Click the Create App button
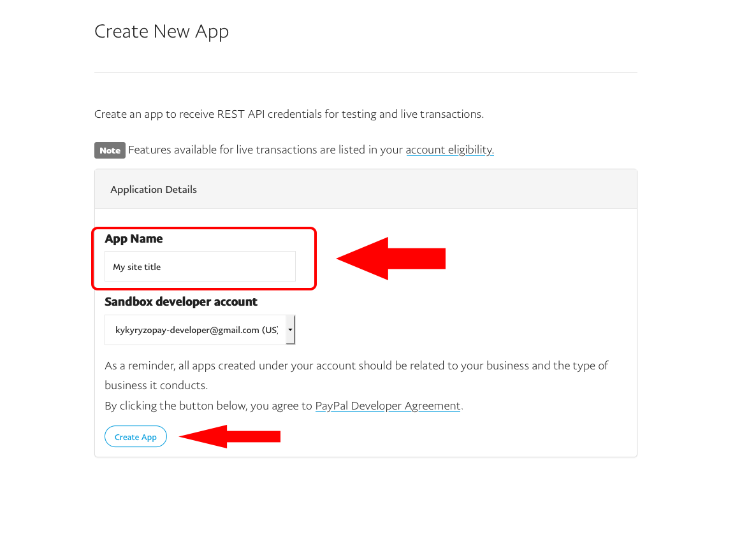Image resolution: width=756 pixels, height=535 pixels. pyautogui.click(x=136, y=437)
